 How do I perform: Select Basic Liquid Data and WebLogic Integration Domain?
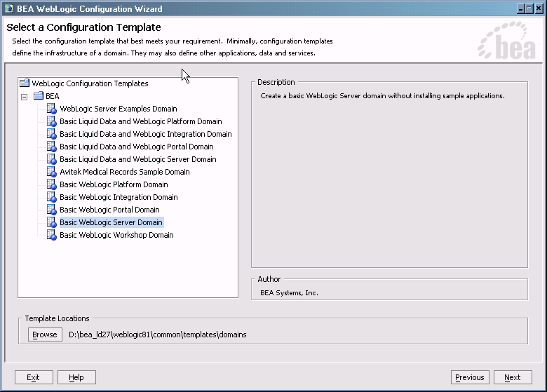(x=145, y=134)
